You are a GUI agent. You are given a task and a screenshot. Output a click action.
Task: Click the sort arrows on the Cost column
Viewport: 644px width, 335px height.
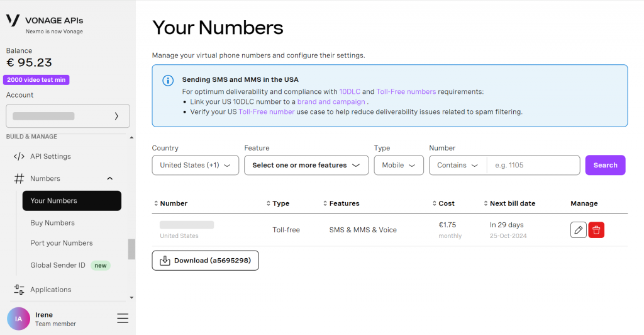click(434, 203)
